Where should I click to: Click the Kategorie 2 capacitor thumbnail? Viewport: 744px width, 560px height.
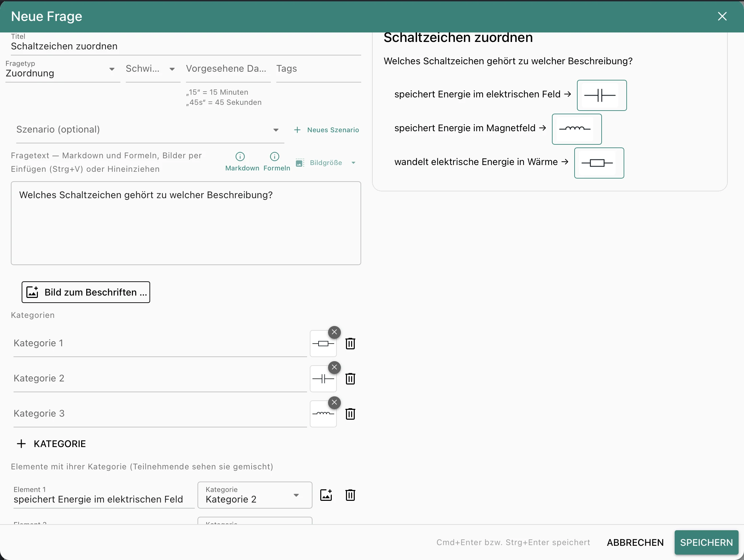point(323,379)
